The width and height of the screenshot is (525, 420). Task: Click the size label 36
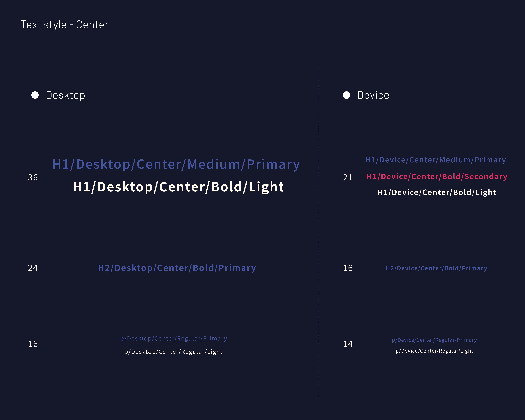pyautogui.click(x=33, y=177)
